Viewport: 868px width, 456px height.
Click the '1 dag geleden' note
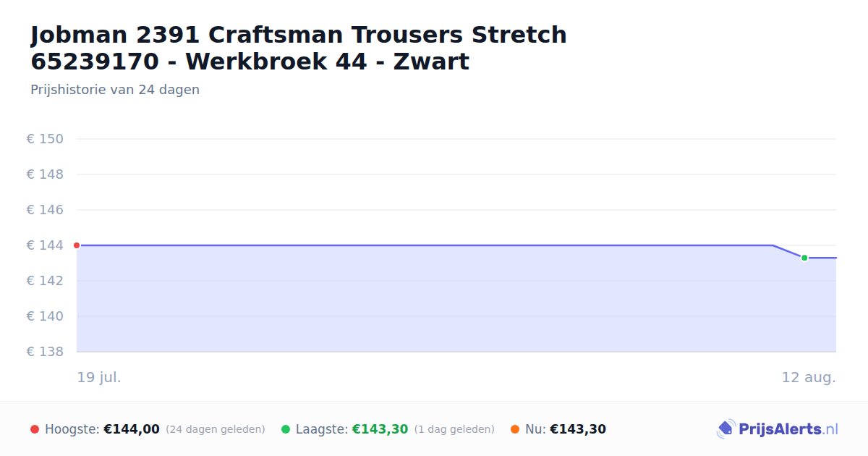454,429
